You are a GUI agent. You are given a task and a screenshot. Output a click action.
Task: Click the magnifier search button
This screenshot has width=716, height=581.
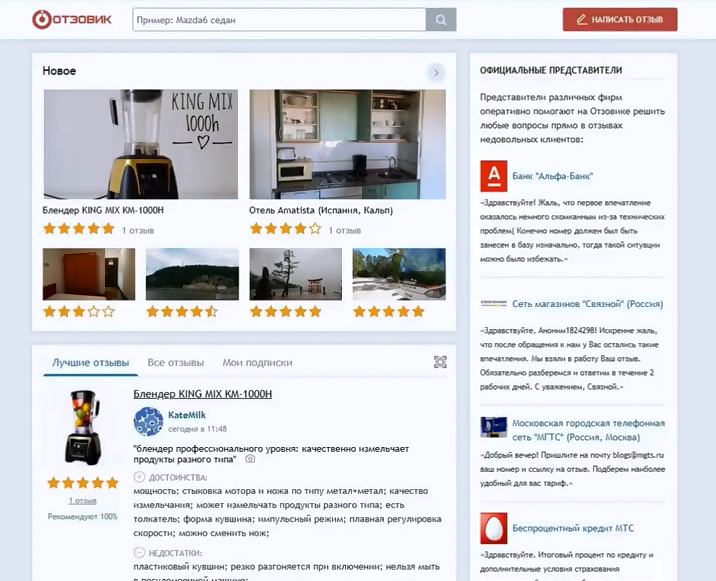(441, 20)
